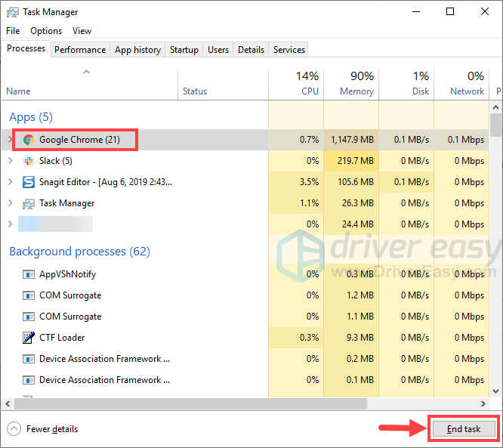Screen dimensions: 503x448
Task: Click the Slack app icon
Action: tap(29, 161)
